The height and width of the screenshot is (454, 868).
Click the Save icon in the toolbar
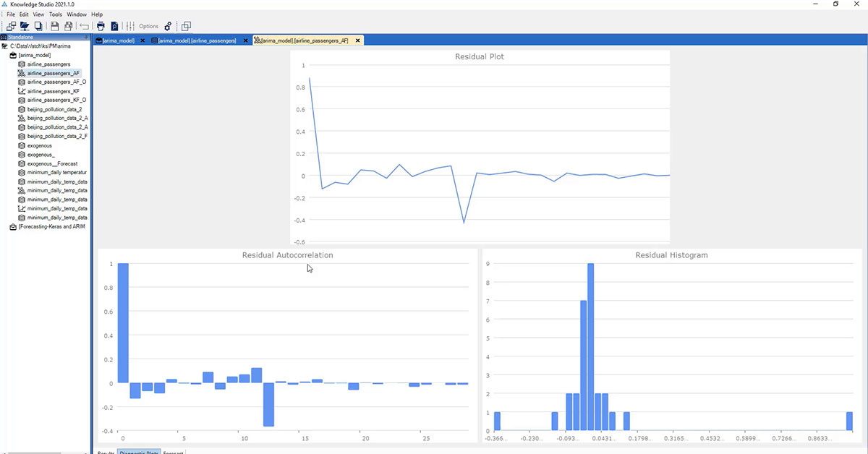click(x=55, y=26)
